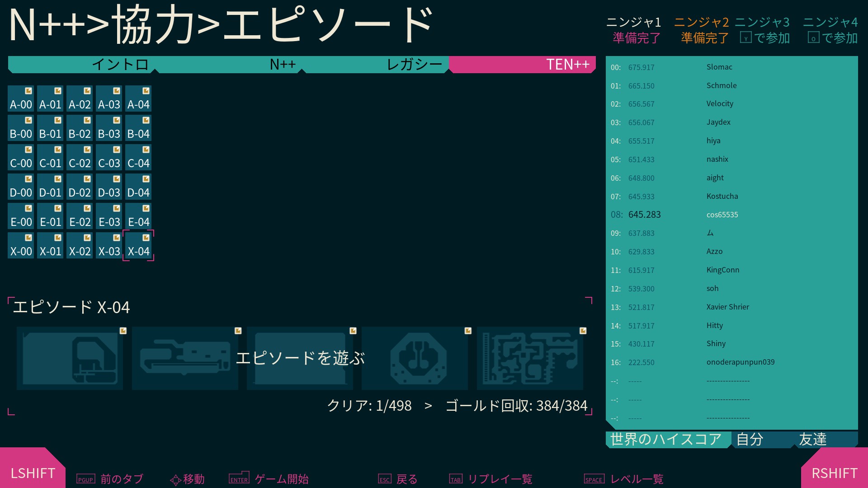This screenshot has width=868, height=488.
Task: Select episode tile X-00
Action: (x=21, y=245)
